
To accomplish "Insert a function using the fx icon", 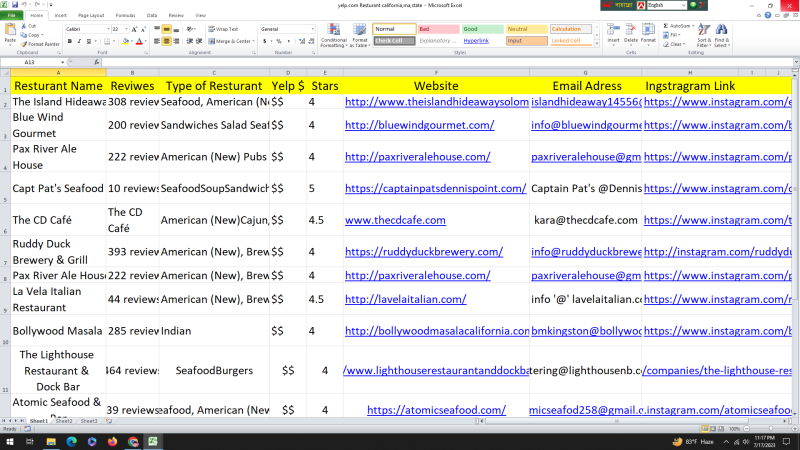I will (x=96, y=62).
